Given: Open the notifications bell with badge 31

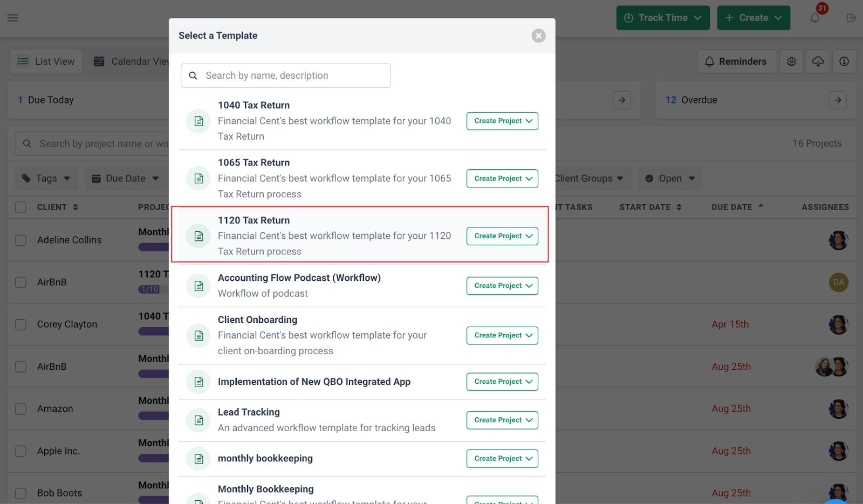Looking at the screenshot, I should (815, 18).
